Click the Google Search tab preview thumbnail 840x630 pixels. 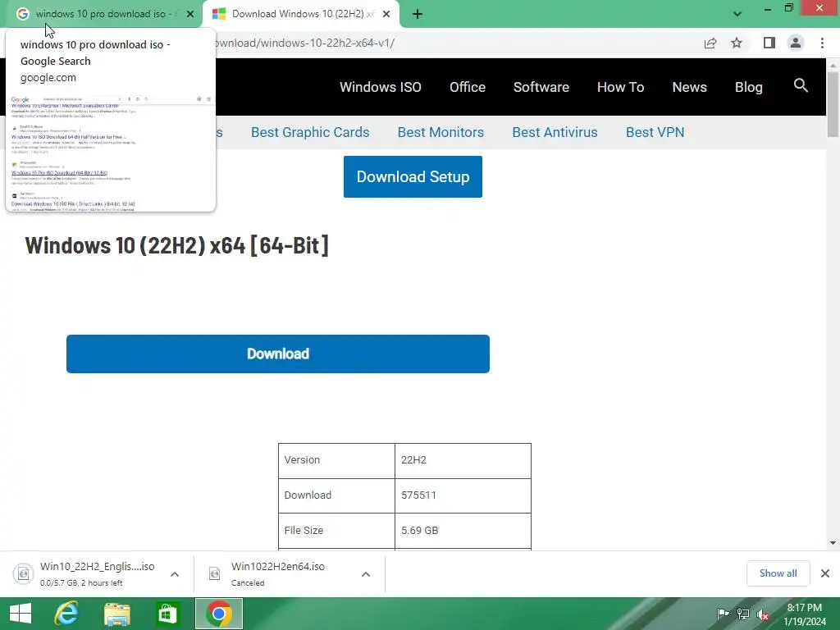[111, 152]
